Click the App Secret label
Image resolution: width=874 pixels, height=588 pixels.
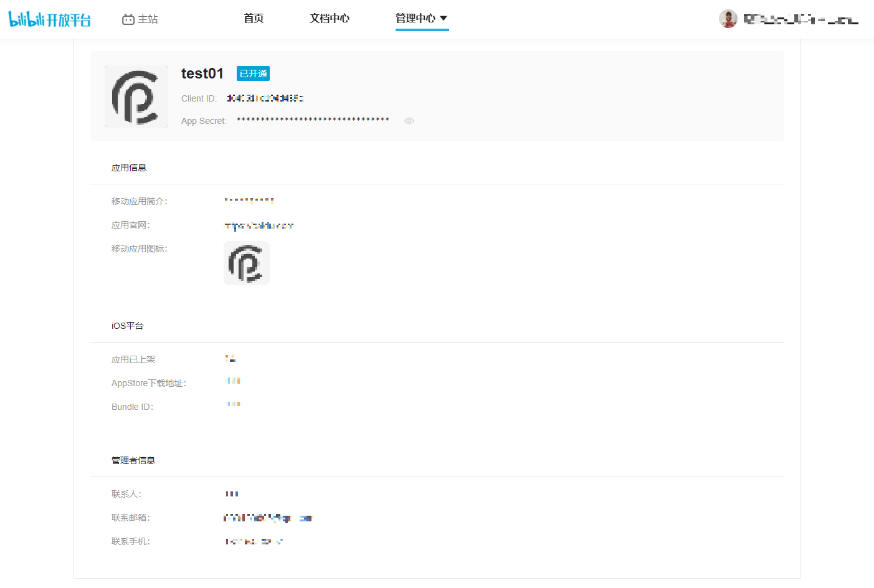pyautogui.click(x=204, y=121)
